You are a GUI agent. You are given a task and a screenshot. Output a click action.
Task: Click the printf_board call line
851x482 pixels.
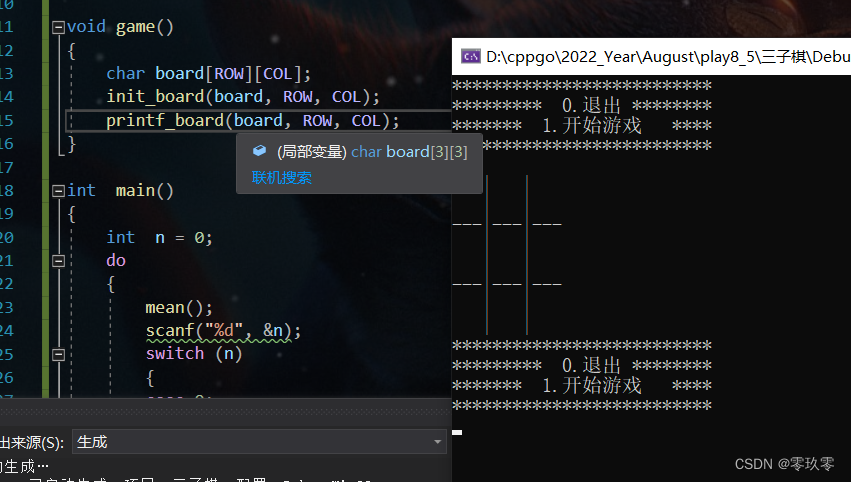point(252,120)
